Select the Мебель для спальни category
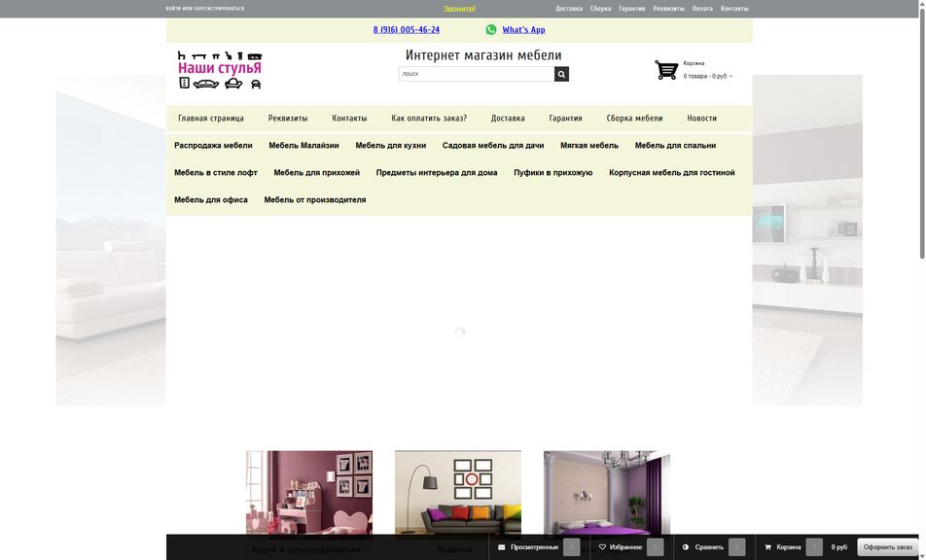 pos(675,145)
